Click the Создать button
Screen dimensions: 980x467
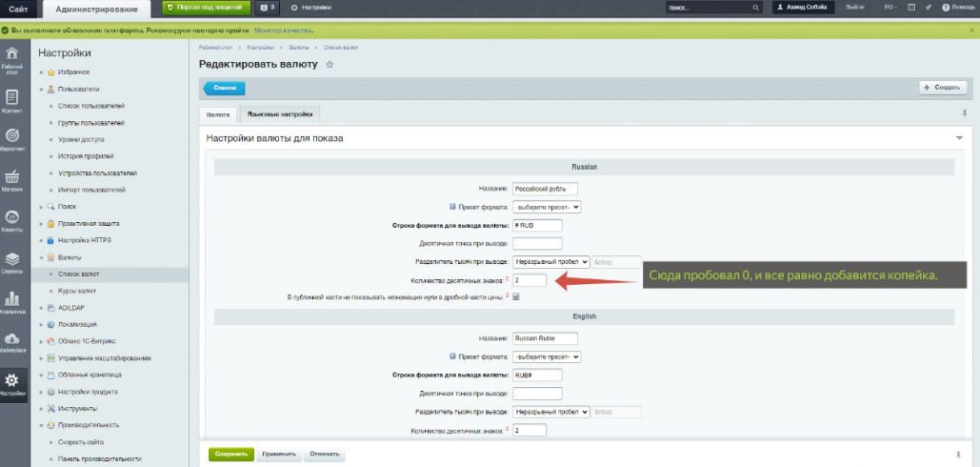coord(943,88)
